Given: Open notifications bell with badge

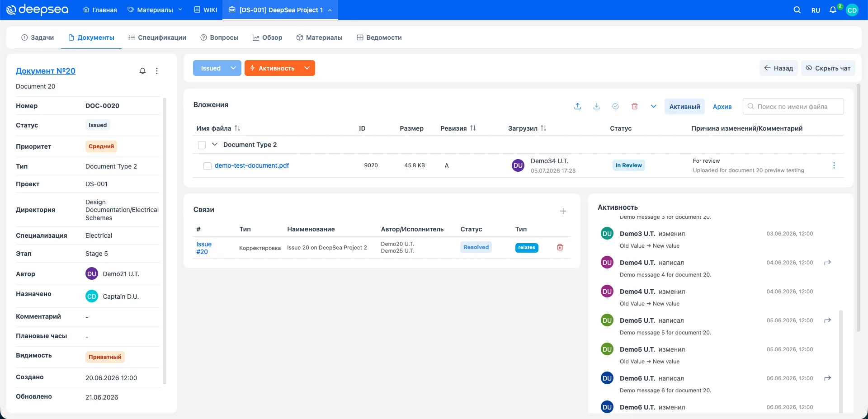Looking at the screenshot, I should coord(833,10).
